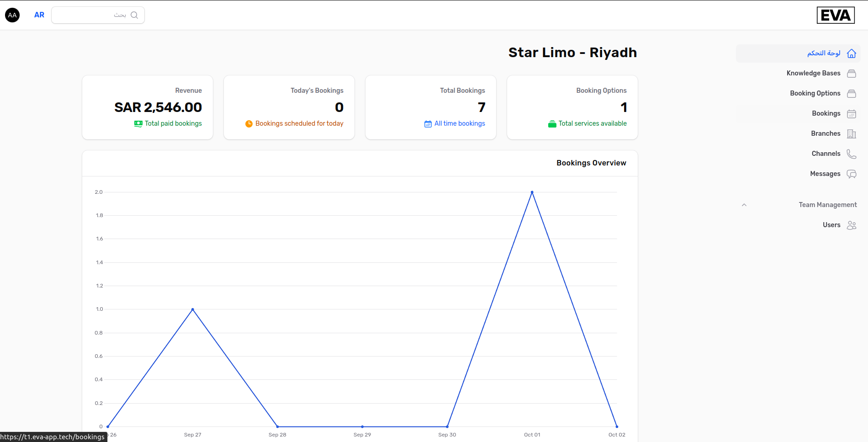Click the Booking Options sidebar icon
The image size is (868, 442).
(851, 94)
